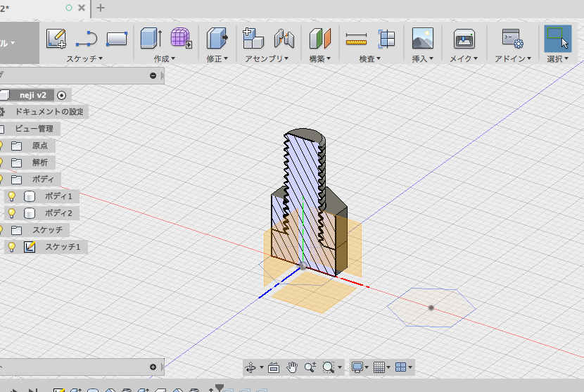Expand the 作成 dropdown menu
Image resolution: width=584 pixels, height=392 pixels.
(164, 59)
